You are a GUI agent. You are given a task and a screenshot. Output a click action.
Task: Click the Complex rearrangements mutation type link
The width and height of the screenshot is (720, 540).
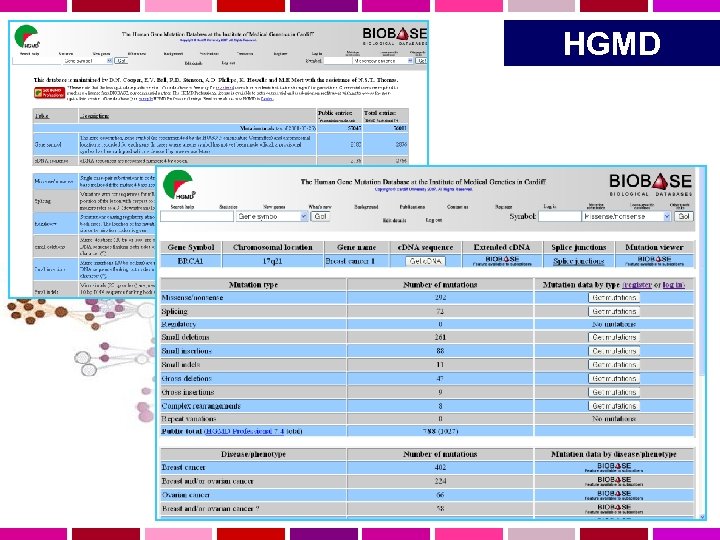click(x=201, y=406)
